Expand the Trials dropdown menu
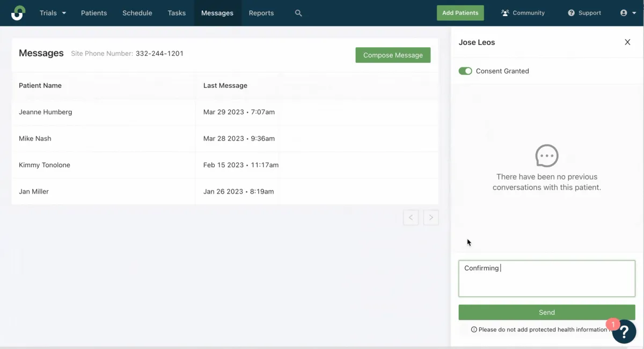The height and width of the screenshot is (349, 644). pyautogui.click(x=53, y=13)
